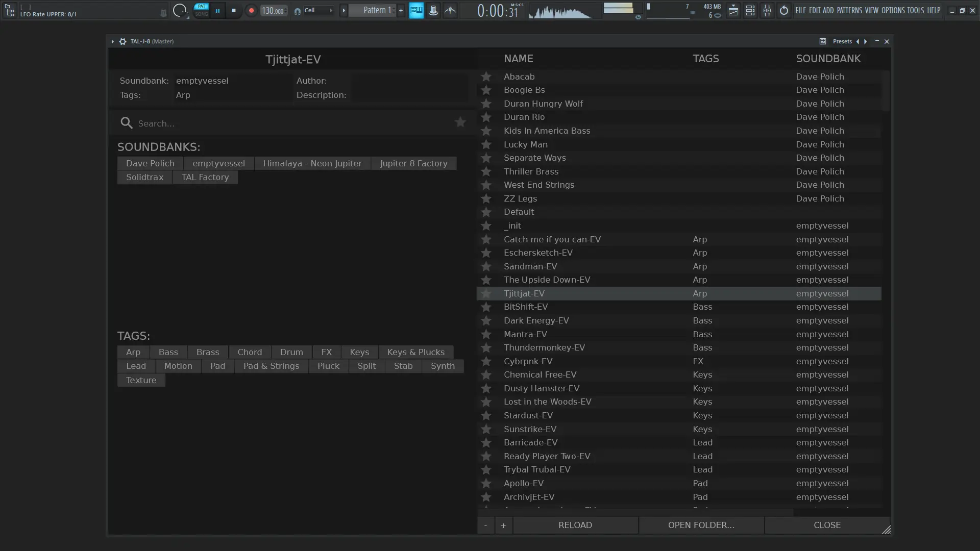
Task: Click the TAL-J-8 plugin gear settings icon
Action: tap(122, 41)
